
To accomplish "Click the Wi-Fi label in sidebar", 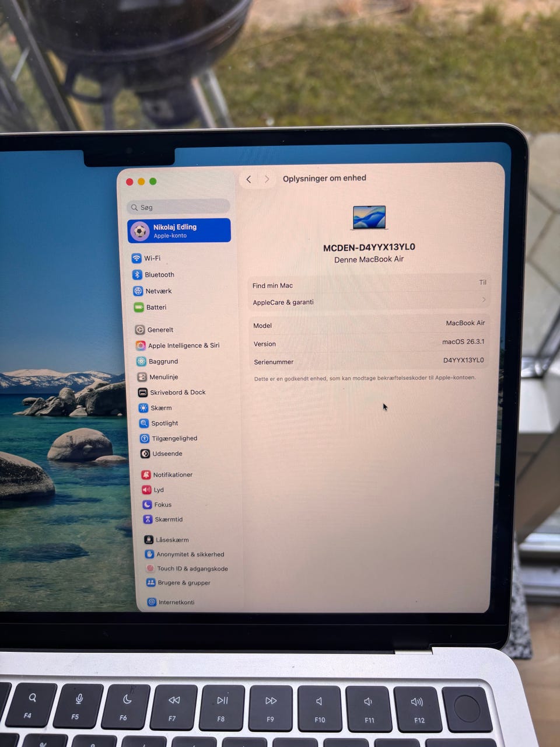I will [152, 258].
